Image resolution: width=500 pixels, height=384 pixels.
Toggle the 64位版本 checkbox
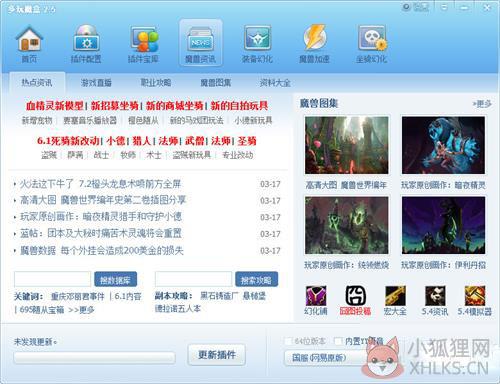click(289, 341)
